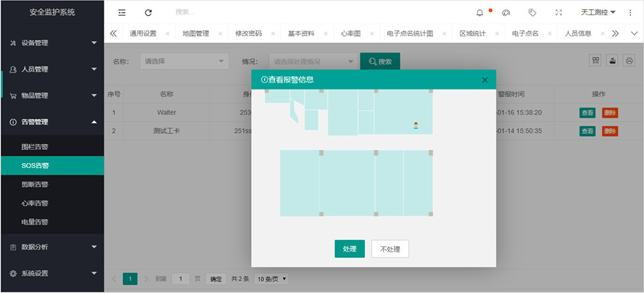Switch to the 地图管理 tab

click(x=196, y=34)
